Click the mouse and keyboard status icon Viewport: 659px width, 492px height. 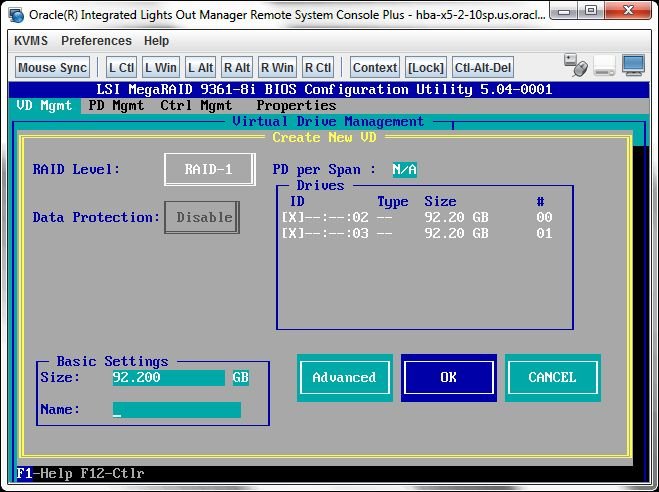(x=576, y=66)
